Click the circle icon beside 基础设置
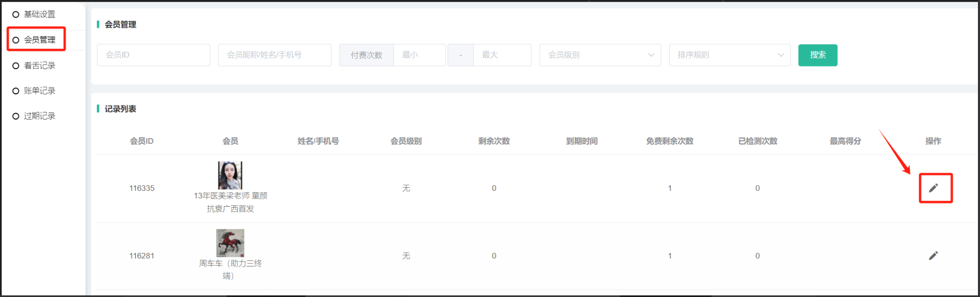Image resolution: width=980 pixels, height=297 pixels. pyautogui.click(x=15, y=14)
